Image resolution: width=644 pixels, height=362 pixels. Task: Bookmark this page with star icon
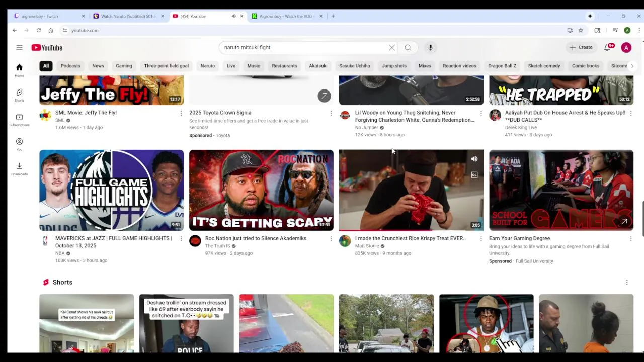pyautogui.click(x=581, y=30)
